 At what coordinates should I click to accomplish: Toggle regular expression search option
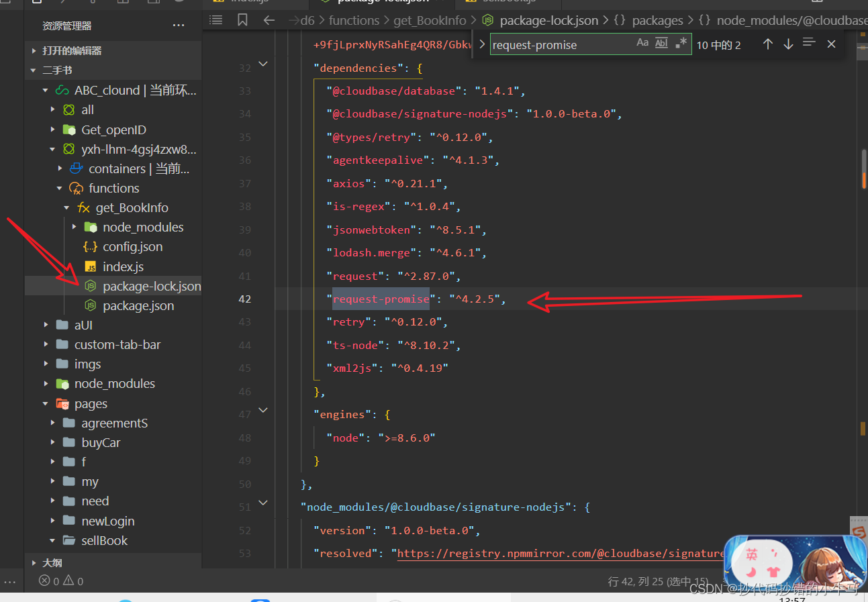tap(681, 43)
